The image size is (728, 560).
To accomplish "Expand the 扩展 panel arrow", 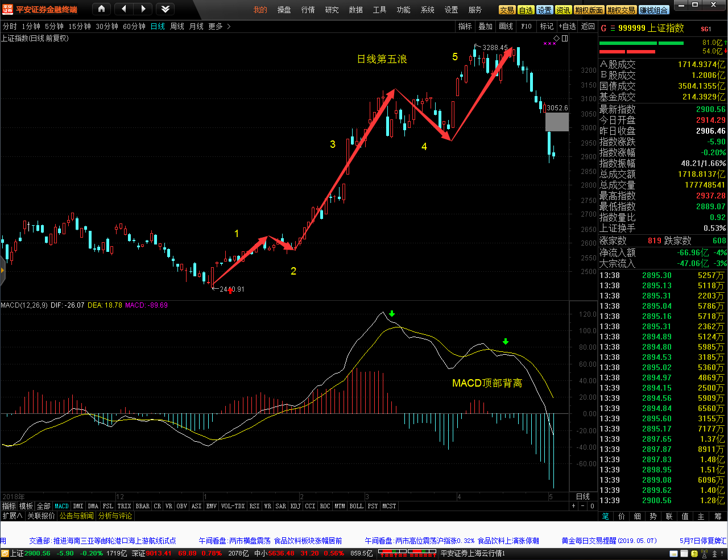I will point(12,516).
